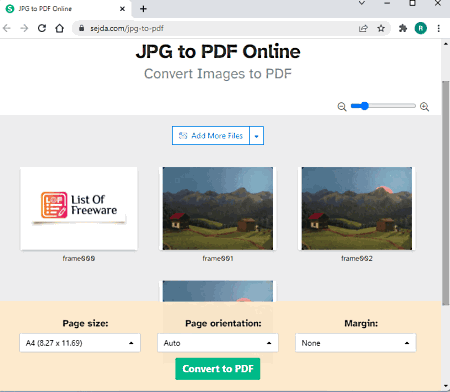Click the scrollbar down arrow

pyautogui.click(x=446, y=386)
